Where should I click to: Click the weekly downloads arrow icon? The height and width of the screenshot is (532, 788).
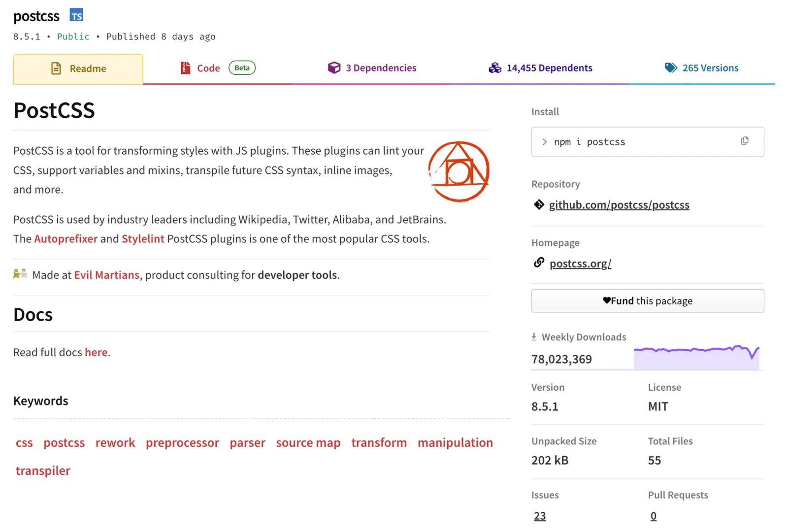534,337
